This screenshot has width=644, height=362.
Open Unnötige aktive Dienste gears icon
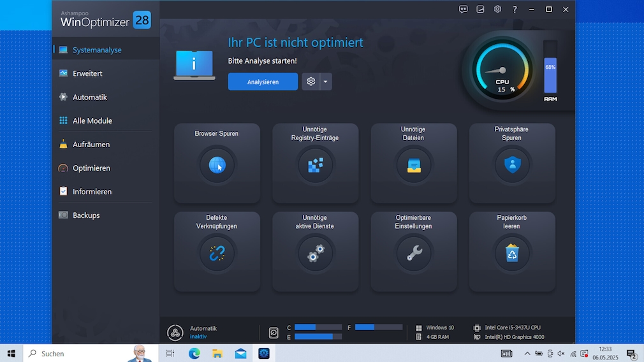pos(315,253)
